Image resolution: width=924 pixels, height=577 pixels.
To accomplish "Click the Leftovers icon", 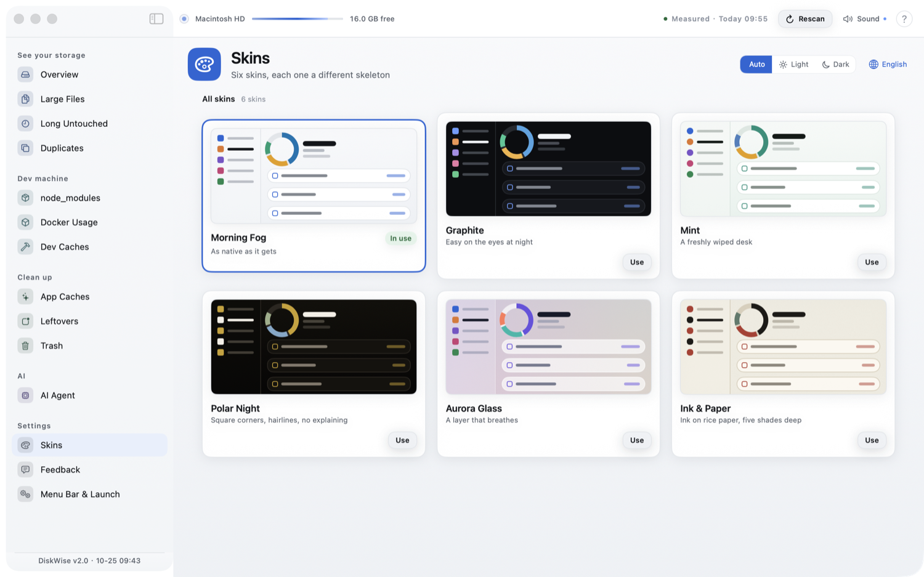I will [x=25, y=321].
